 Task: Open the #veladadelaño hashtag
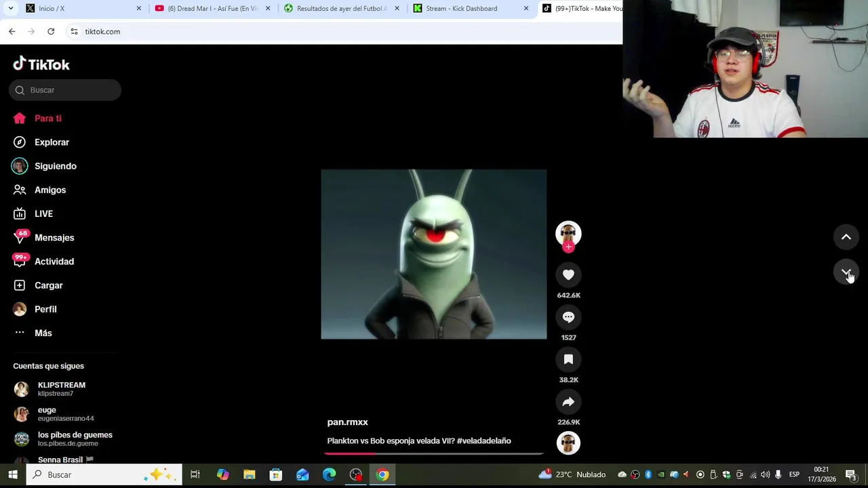(x=484, y=441)
